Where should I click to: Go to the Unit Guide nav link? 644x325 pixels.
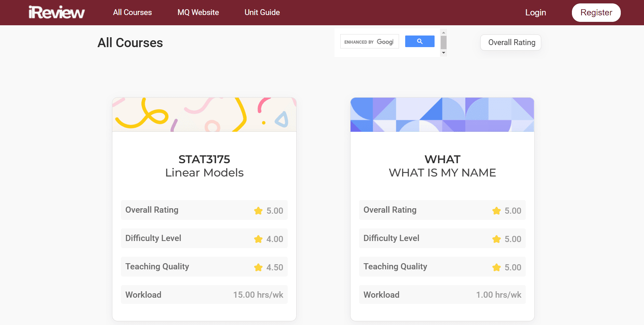262,12
